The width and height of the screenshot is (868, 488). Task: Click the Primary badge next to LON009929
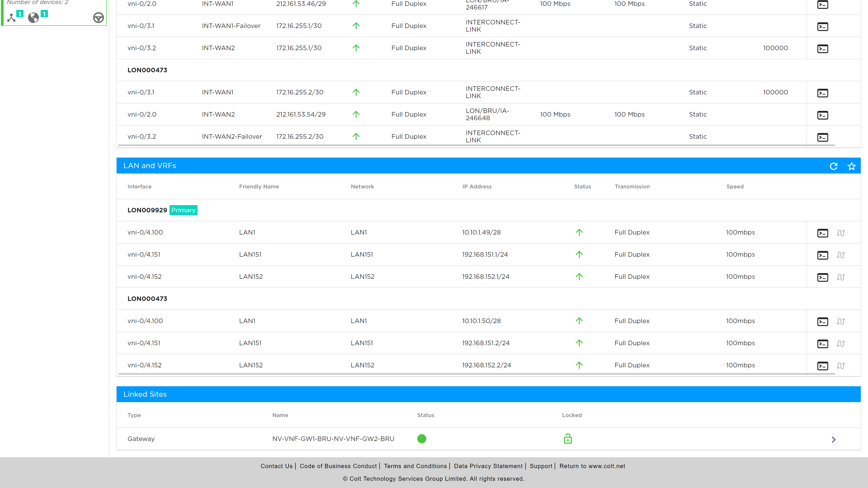183,210
